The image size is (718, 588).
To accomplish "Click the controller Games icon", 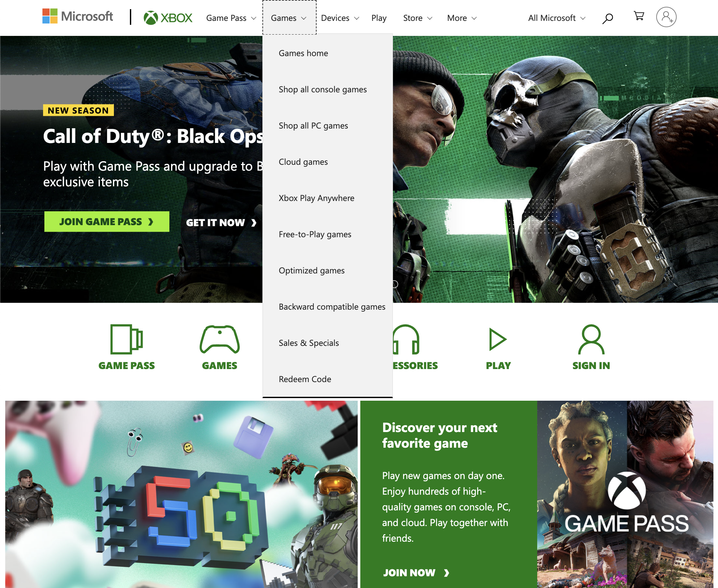I will pos(219,339).
